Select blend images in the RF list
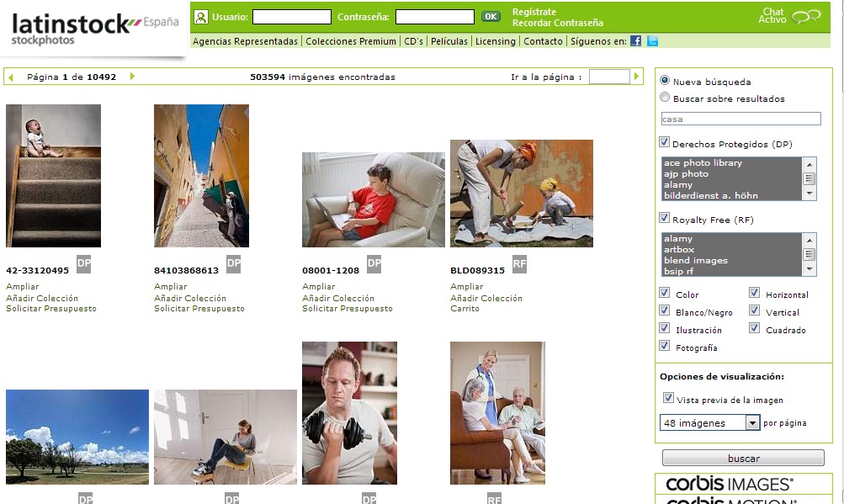The height and width of the screenshot is (504, 844). coord(695,260)
